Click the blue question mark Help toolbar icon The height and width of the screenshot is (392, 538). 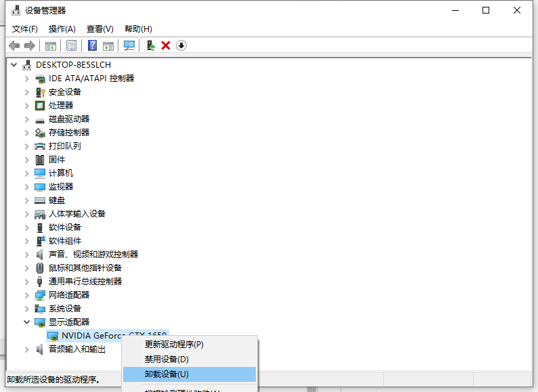click(x=93, y=45)
